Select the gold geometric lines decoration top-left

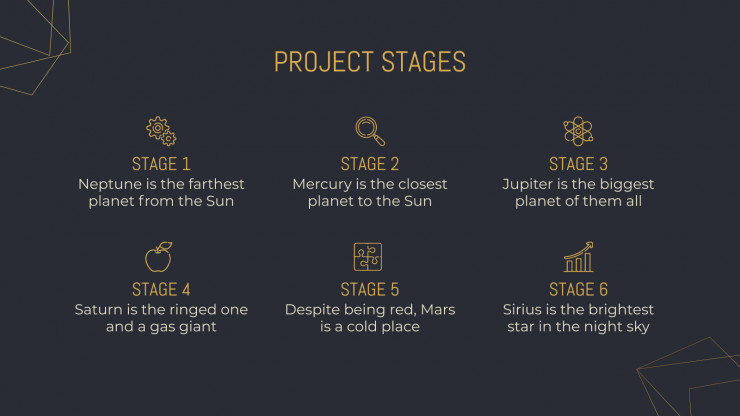click(35, 46)
